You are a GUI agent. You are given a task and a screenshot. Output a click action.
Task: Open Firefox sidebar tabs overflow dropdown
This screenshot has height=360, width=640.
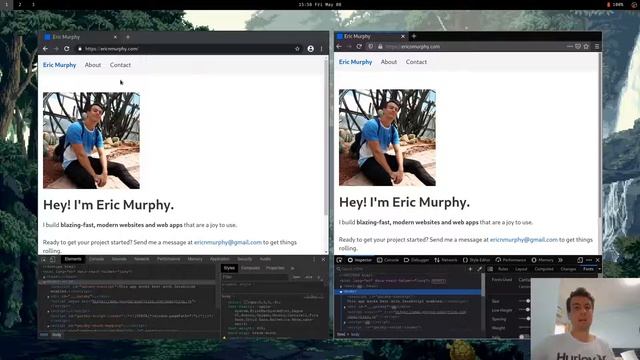(599, 269)
